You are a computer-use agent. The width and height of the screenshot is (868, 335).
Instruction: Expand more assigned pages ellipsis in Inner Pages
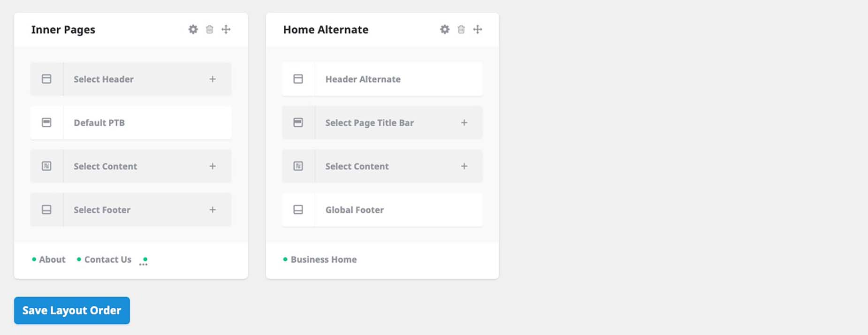click(x=144, y=262)
